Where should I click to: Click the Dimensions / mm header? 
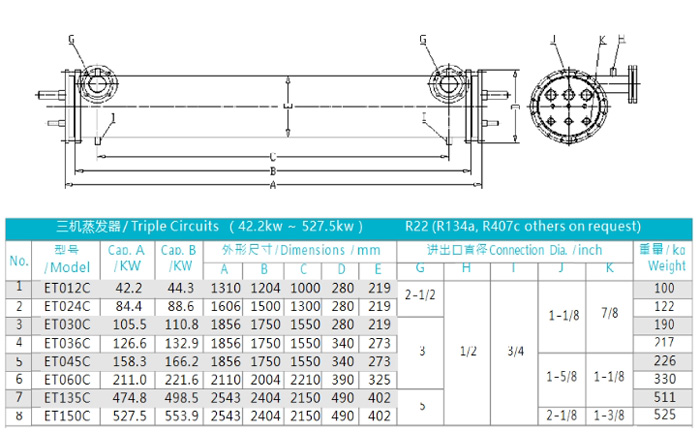point(301,250)
